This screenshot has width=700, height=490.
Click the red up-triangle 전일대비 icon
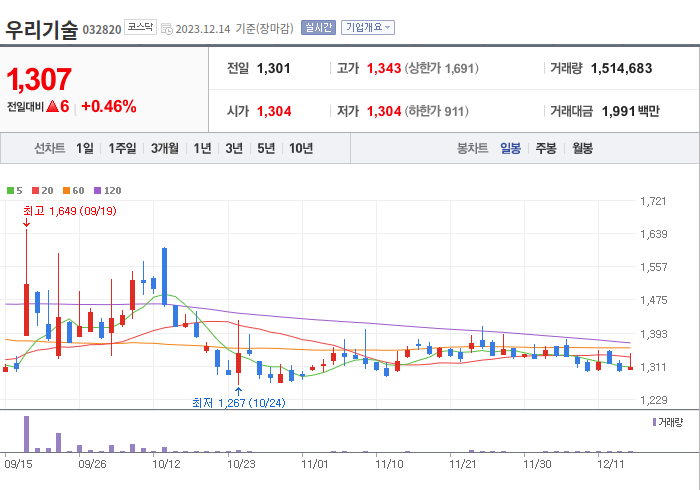[x=53, y=106]
